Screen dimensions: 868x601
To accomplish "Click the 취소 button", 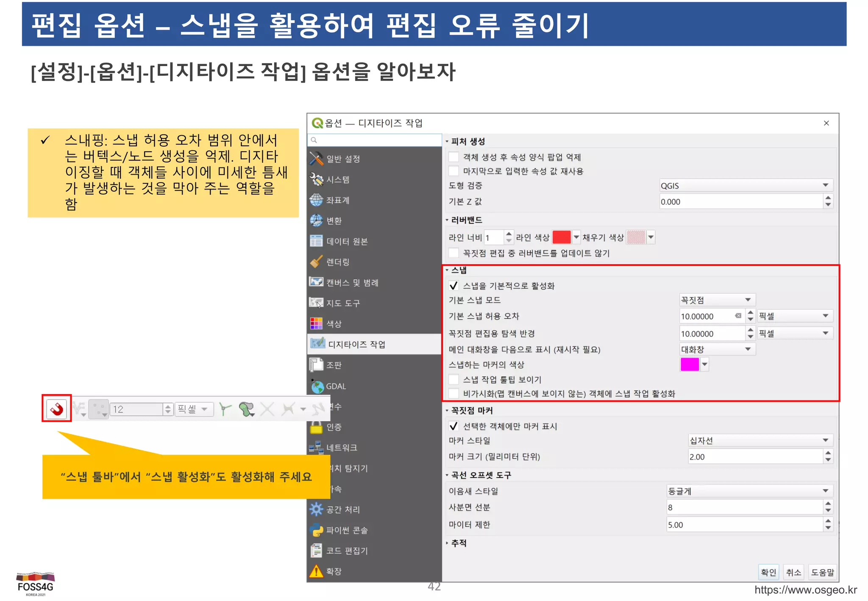I will coord(793,572).
